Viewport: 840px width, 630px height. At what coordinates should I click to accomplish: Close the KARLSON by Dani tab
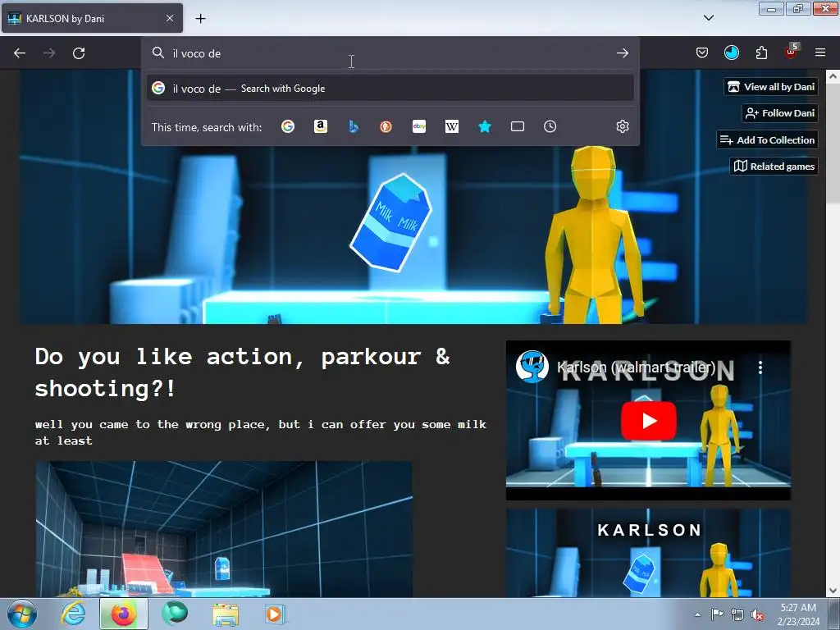[x=169, y=18]
